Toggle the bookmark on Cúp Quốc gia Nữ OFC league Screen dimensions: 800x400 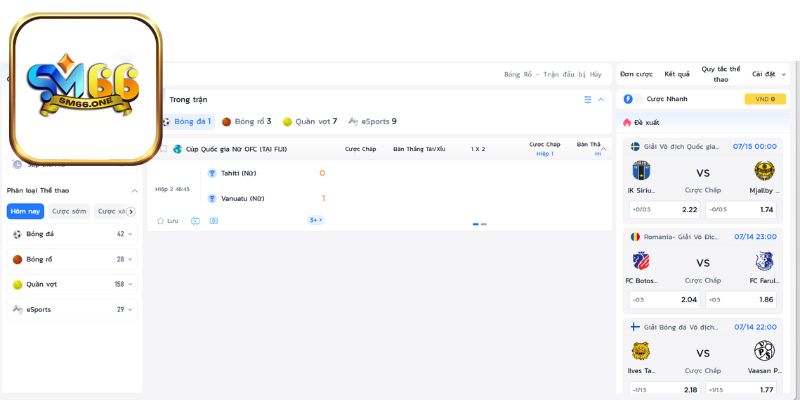click(x=164, y=149)
